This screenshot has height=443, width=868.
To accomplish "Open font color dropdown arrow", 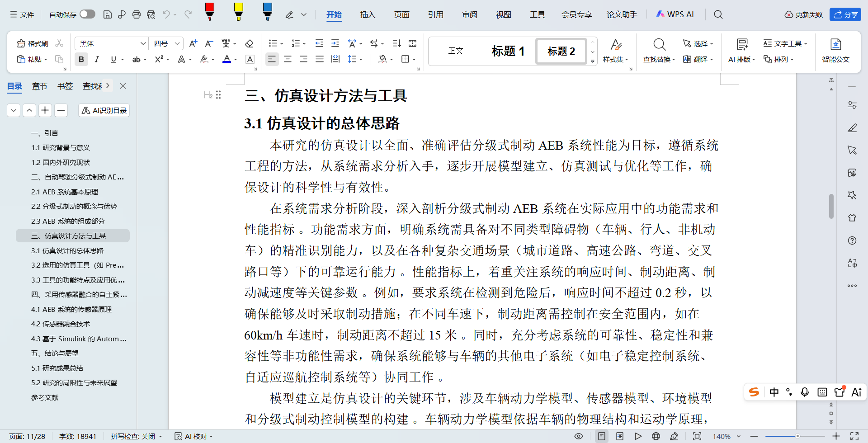I will (236, 60).
